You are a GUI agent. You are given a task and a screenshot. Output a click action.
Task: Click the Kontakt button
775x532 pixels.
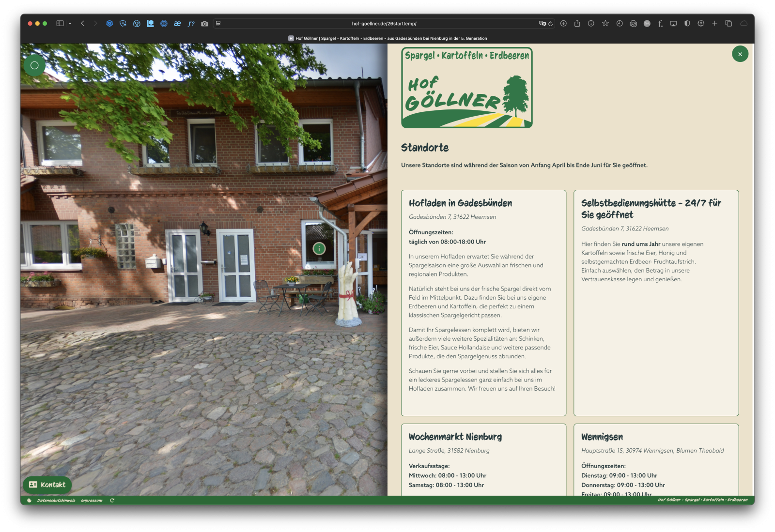47,485
